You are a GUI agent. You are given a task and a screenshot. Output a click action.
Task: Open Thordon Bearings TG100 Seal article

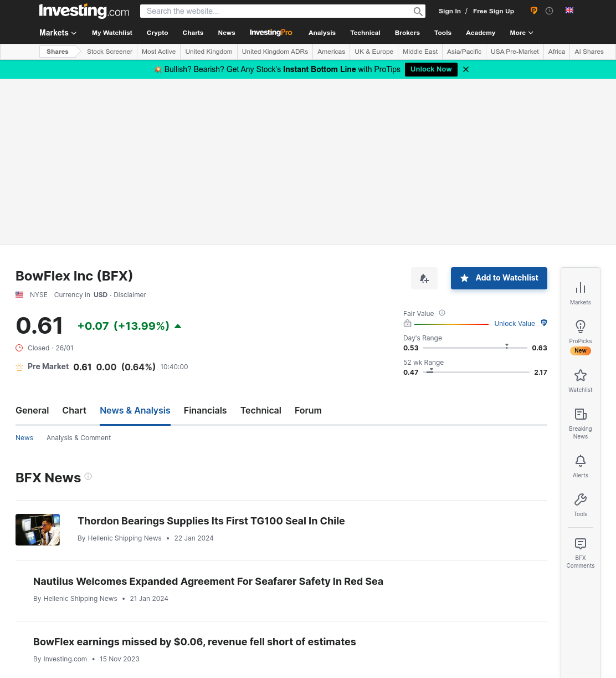211,521
